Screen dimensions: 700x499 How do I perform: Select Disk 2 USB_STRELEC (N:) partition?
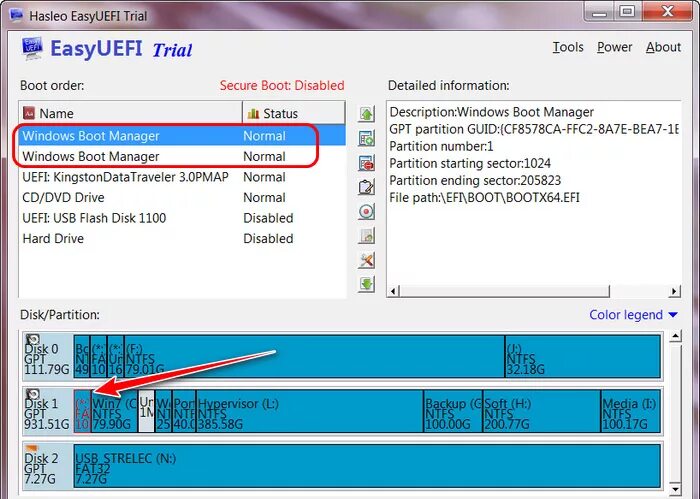(x=367, y=466)
